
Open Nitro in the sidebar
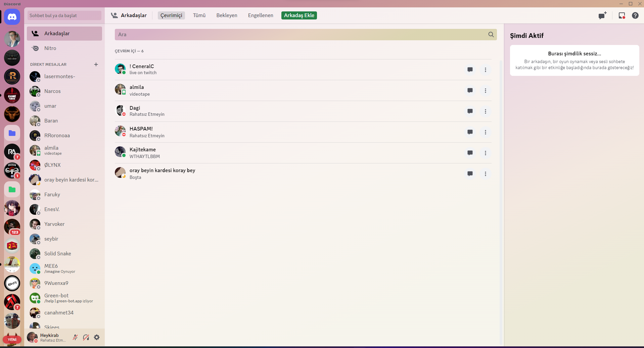(x=64, y=48)
